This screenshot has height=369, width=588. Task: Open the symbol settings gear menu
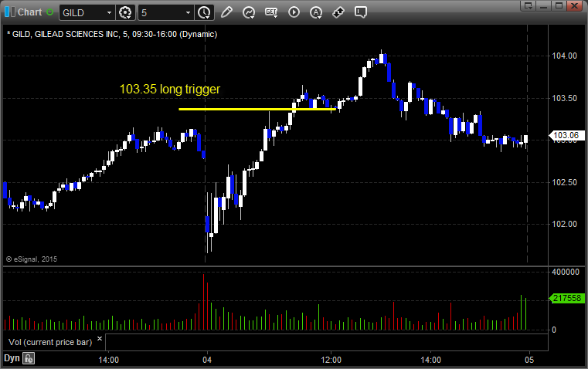coord(125,12)
